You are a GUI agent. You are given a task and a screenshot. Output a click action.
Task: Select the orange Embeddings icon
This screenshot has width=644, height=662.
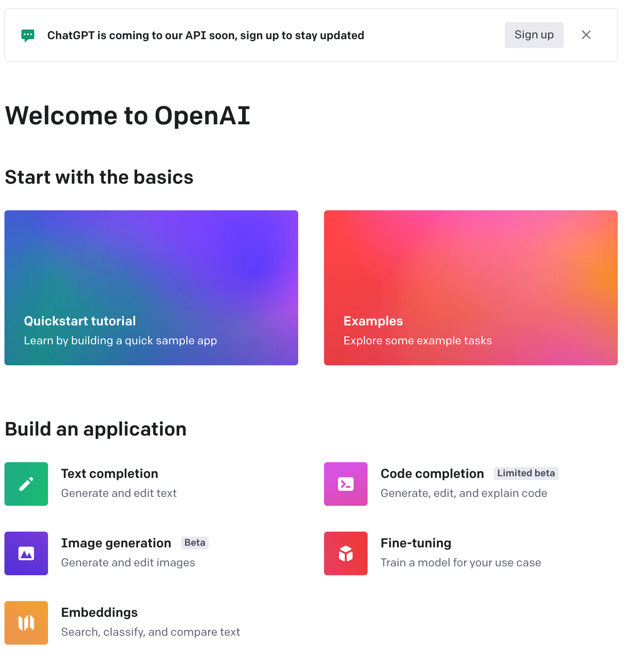[26, 623]
